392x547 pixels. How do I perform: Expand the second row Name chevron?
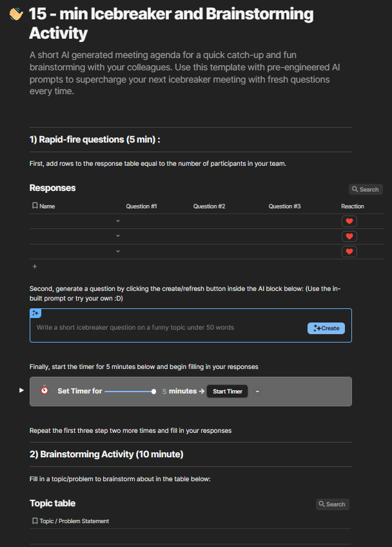(118, 235)
